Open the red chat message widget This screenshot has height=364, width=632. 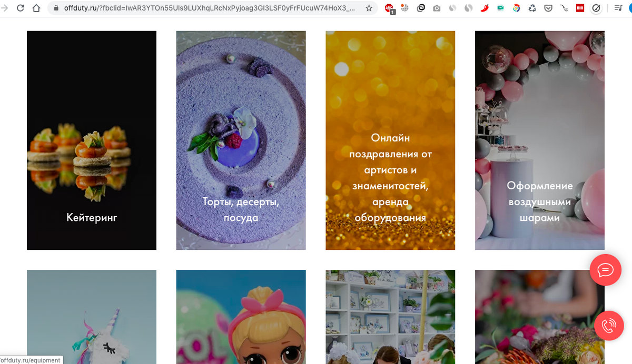(605, 270)
